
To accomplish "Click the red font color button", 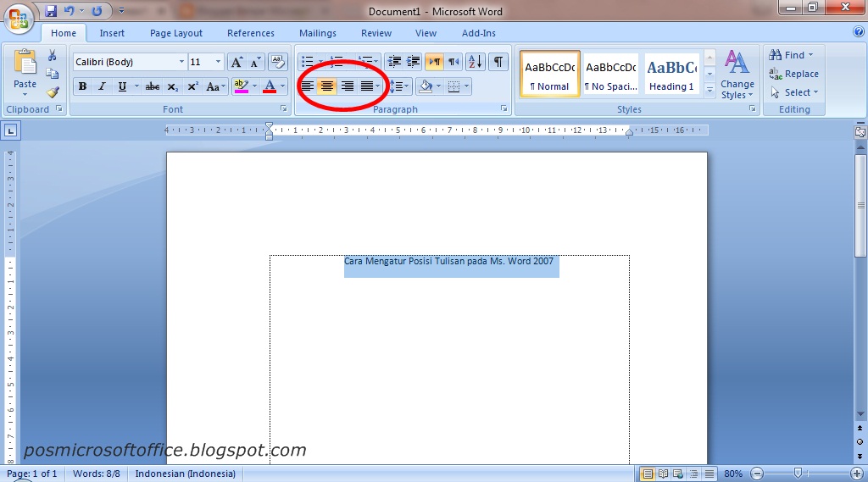I will 270,86.
